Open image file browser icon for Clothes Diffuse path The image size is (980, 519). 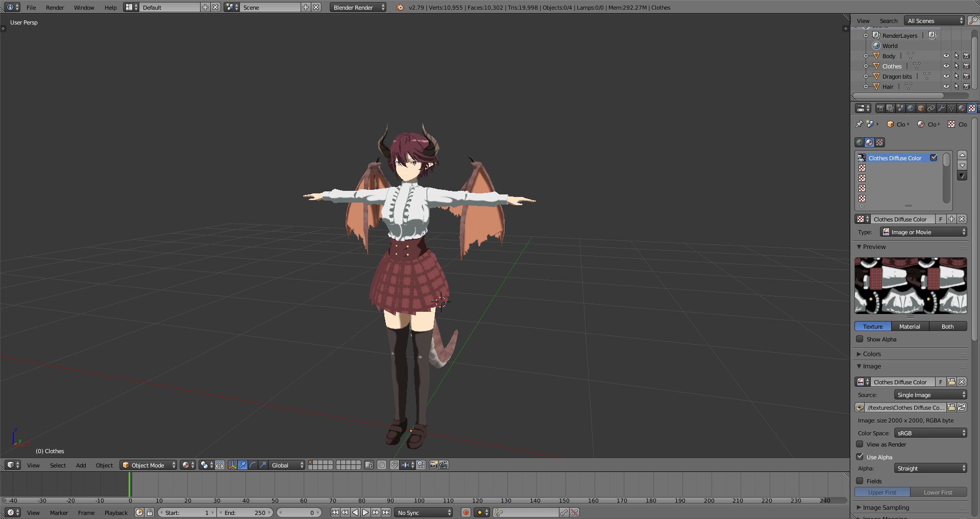click(951, 407)
